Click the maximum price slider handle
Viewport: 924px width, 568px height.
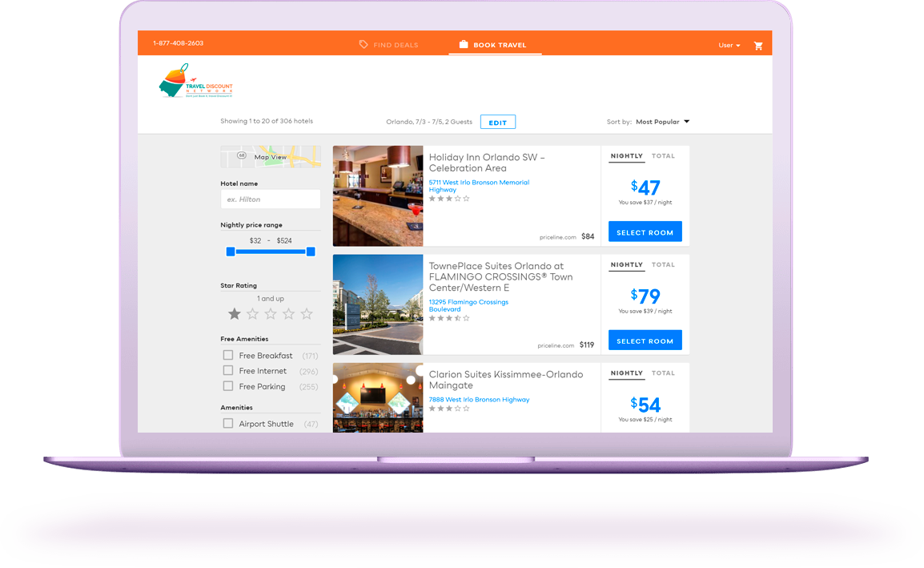311,252
